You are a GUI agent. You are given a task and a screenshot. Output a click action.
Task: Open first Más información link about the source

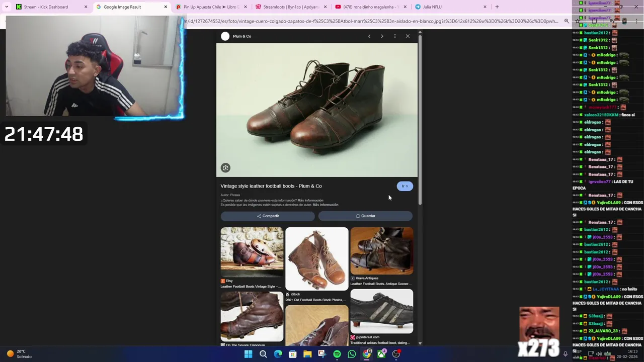pos(310,200)
